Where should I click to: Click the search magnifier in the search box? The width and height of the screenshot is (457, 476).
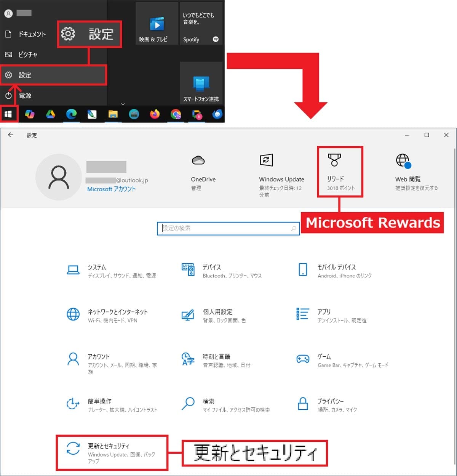tap(293, 228)
